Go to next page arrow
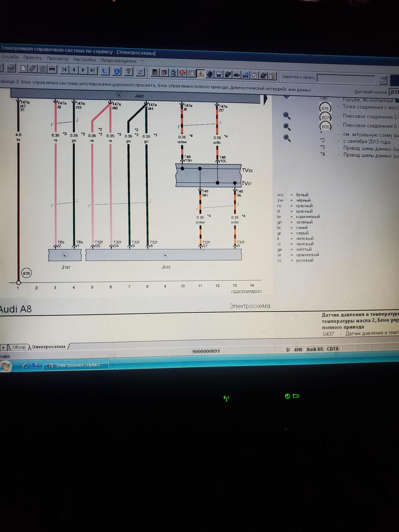 [83, 70]
